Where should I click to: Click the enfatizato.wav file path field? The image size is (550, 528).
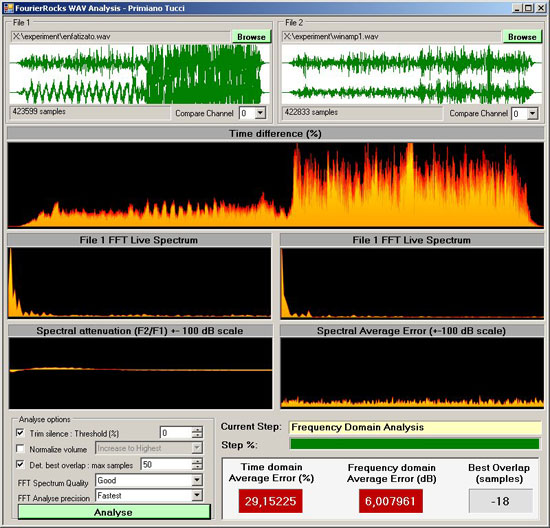(121, 36)
